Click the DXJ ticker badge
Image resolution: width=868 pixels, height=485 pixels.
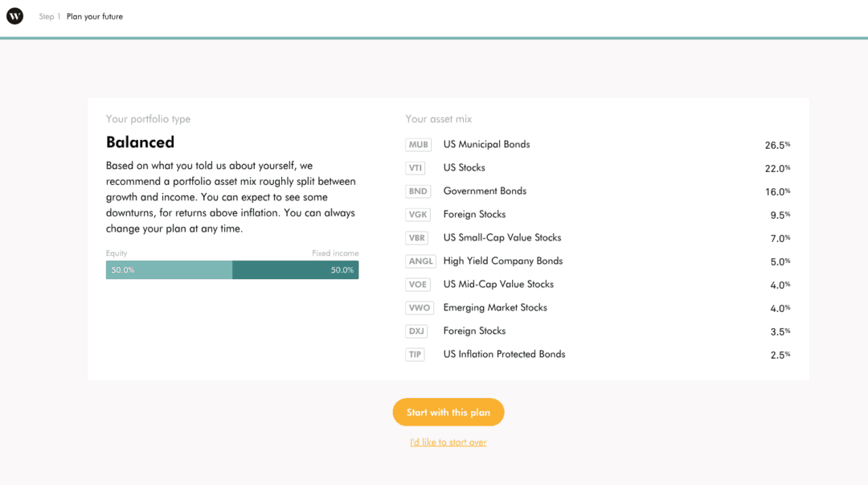click(416, 331)
